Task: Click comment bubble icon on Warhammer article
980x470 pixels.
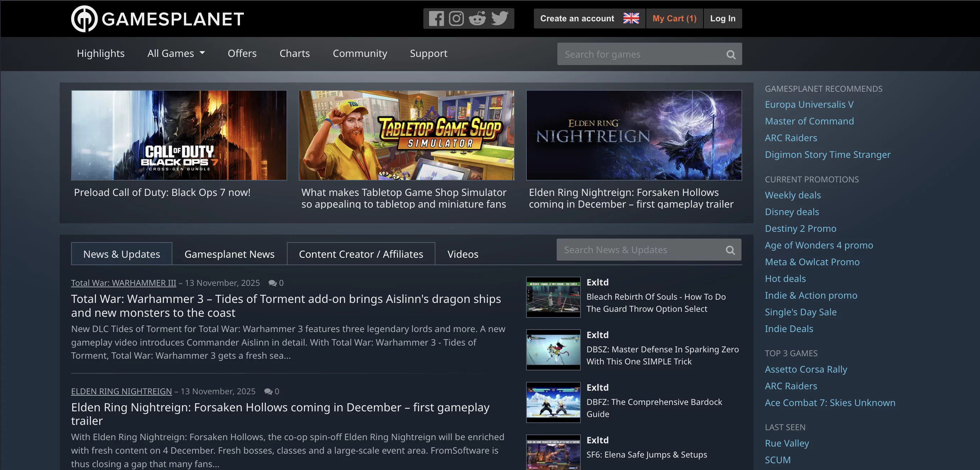Action: 272,283
